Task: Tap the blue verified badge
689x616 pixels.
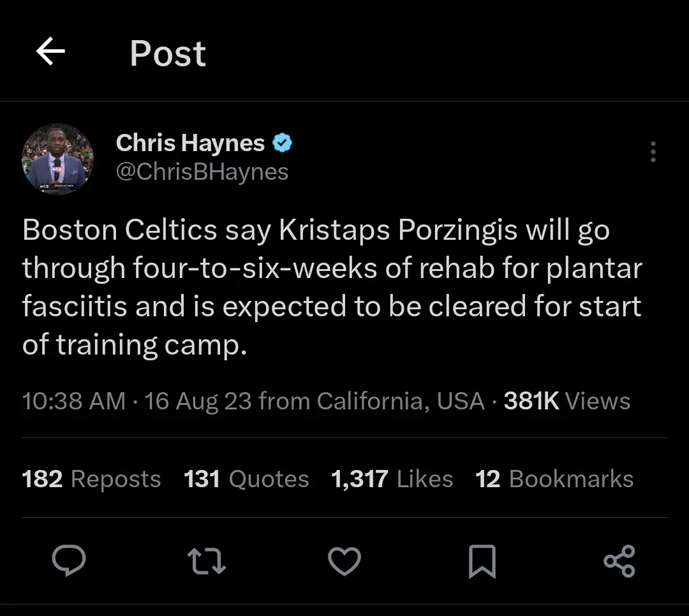Action: (x=283, y=143)
